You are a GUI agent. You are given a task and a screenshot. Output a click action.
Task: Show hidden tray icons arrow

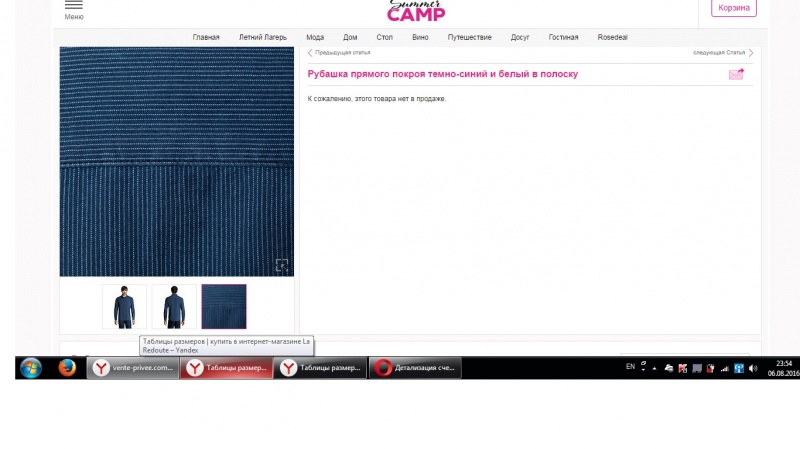[x=655, y=368]
